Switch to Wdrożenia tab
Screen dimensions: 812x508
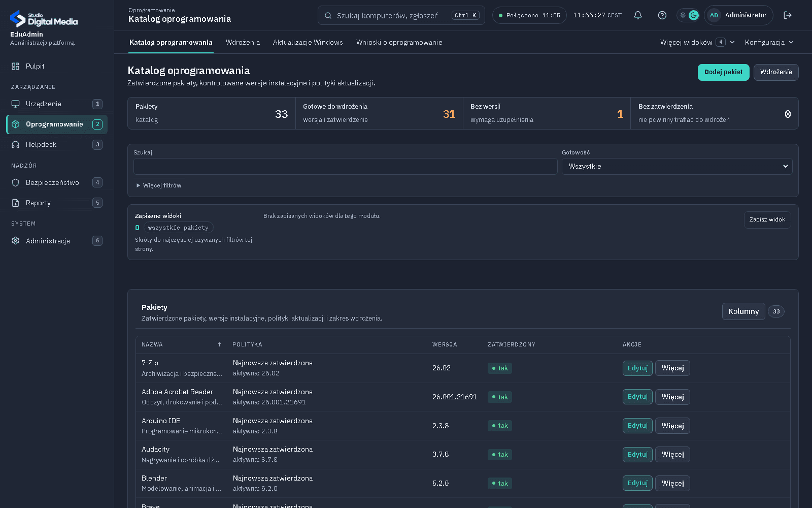tap(243, 42)
